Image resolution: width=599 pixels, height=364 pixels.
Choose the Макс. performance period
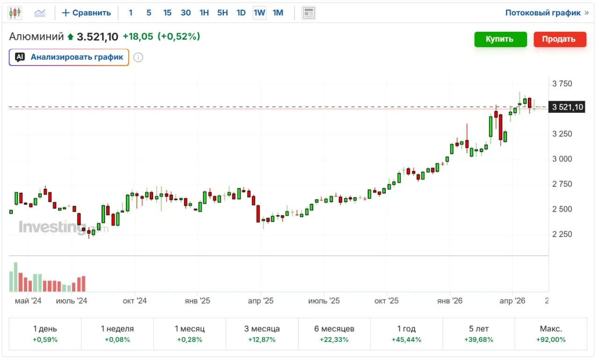551,334
